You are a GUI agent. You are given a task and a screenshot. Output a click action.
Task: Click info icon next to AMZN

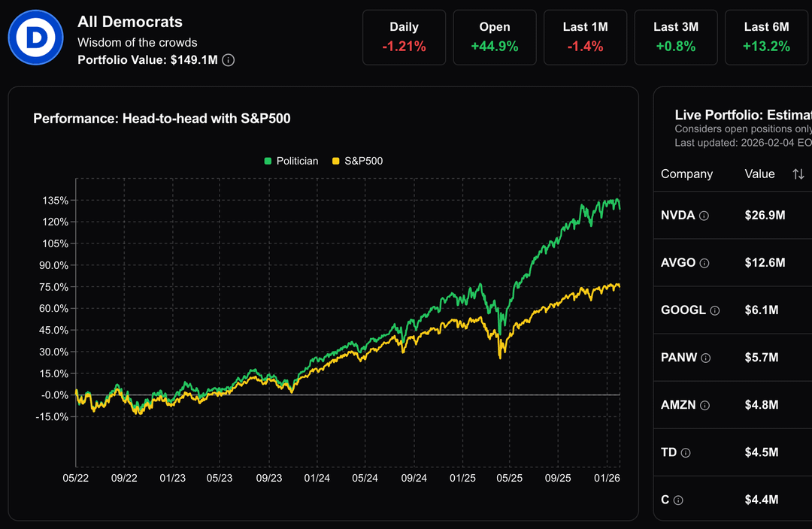tap(704, 405)
